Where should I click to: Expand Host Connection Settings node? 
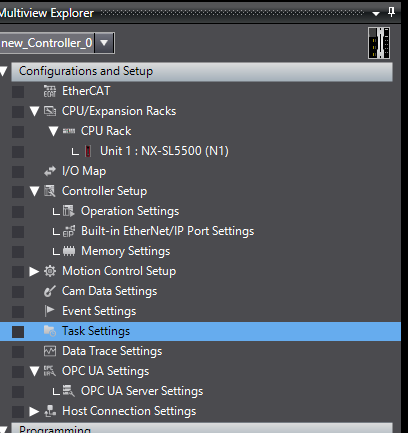(34, 411)
